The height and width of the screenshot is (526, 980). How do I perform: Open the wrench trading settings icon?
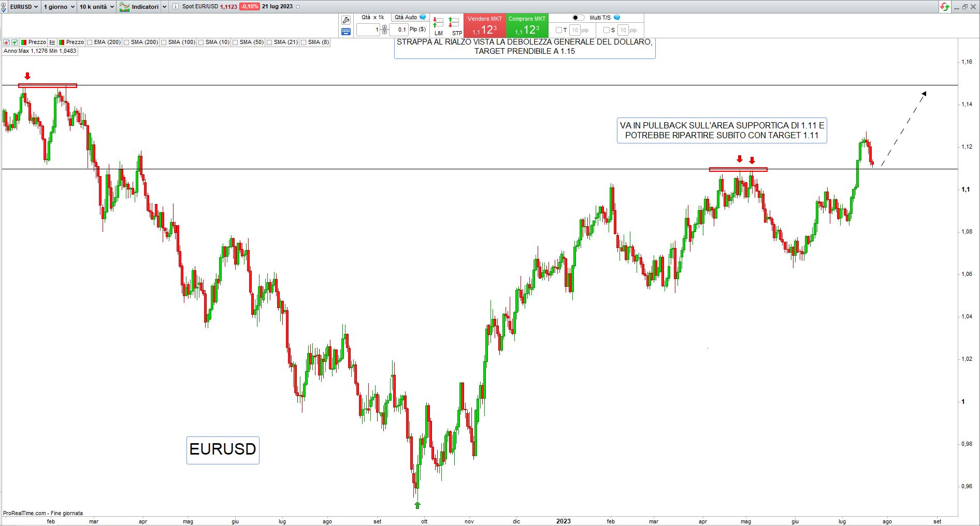[346, 20]
